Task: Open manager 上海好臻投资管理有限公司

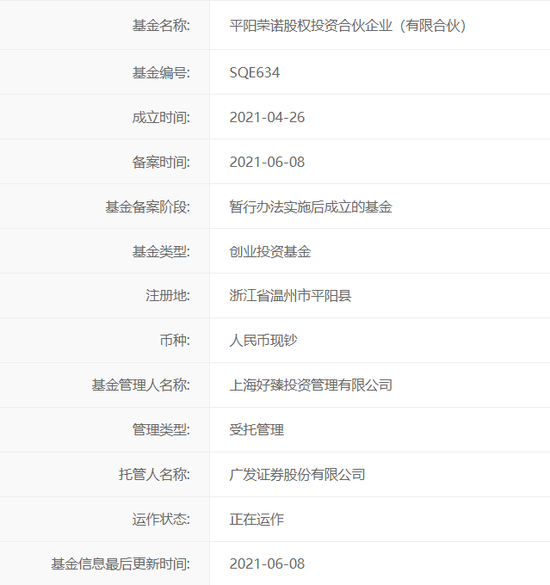Action: [x=311, y=385]
